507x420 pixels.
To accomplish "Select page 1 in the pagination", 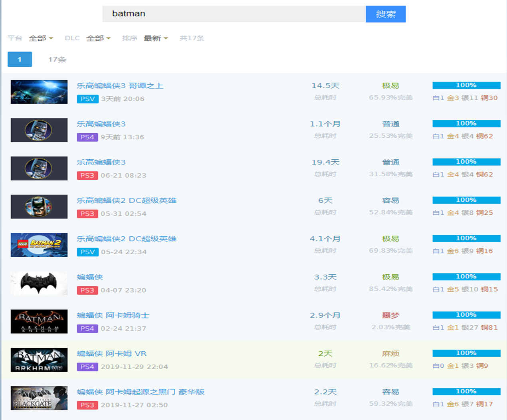I will 20,59.
